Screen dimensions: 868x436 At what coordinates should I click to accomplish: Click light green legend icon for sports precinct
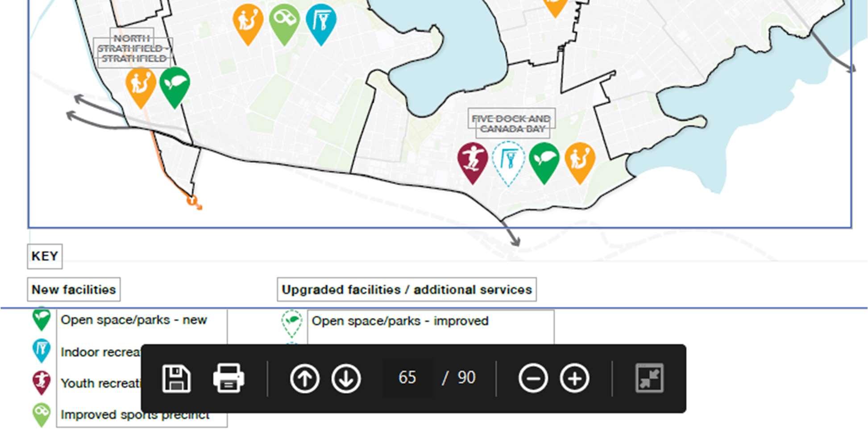point(42,415)
